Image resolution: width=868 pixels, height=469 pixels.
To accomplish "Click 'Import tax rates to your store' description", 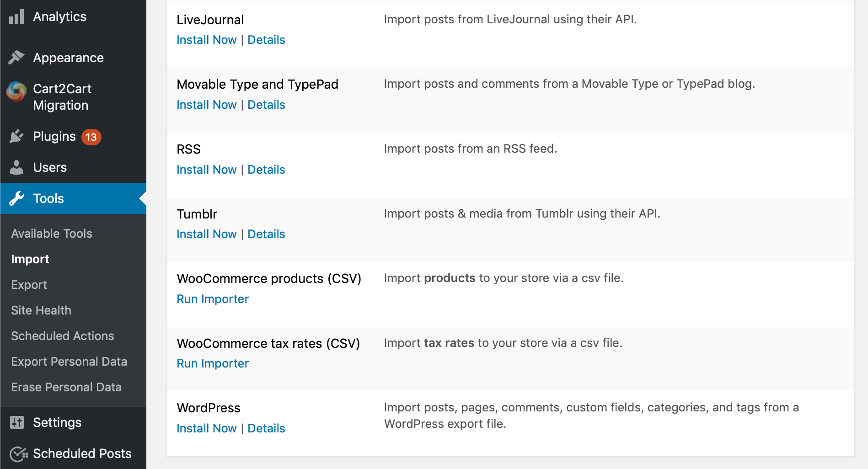I will [503, 343].
